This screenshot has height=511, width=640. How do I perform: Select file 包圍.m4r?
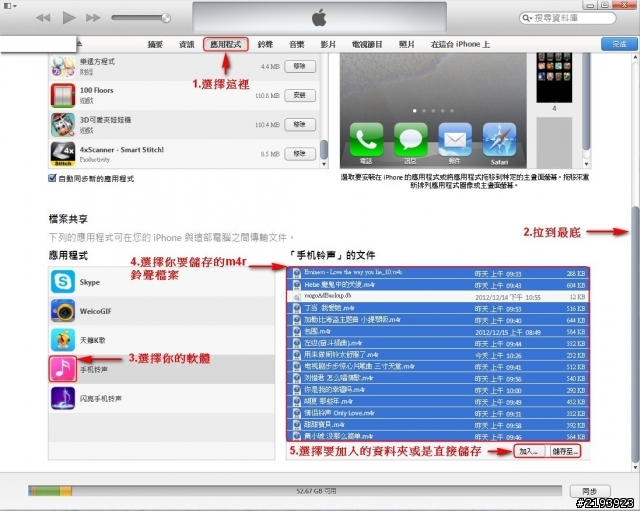pos(438,331)
